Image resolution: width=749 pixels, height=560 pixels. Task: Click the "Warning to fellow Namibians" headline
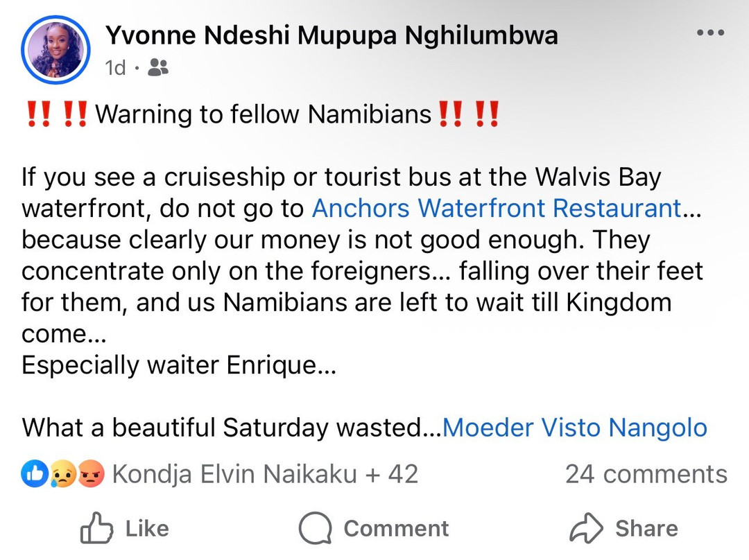coord(263,114)
